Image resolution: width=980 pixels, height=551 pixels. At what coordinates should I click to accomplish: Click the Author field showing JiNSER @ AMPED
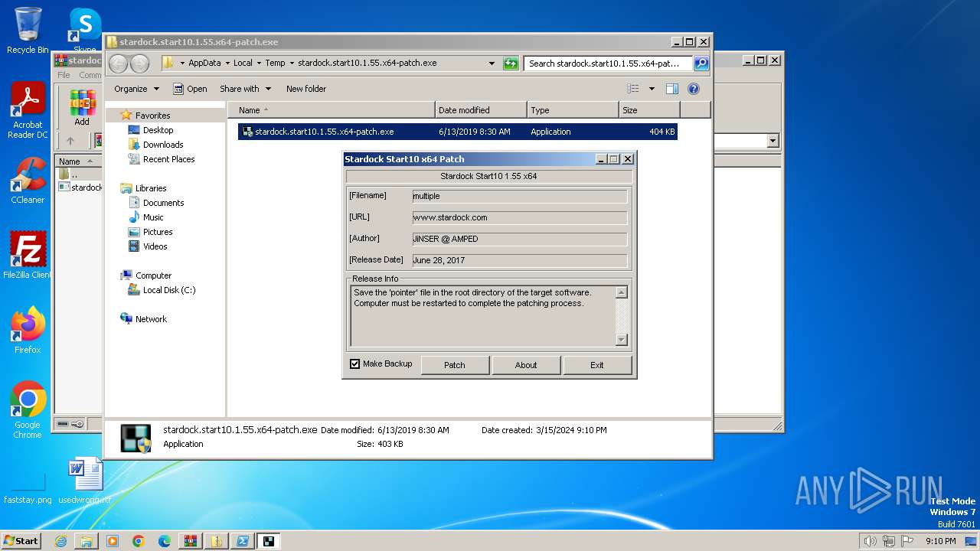click(x=520, y=240)
